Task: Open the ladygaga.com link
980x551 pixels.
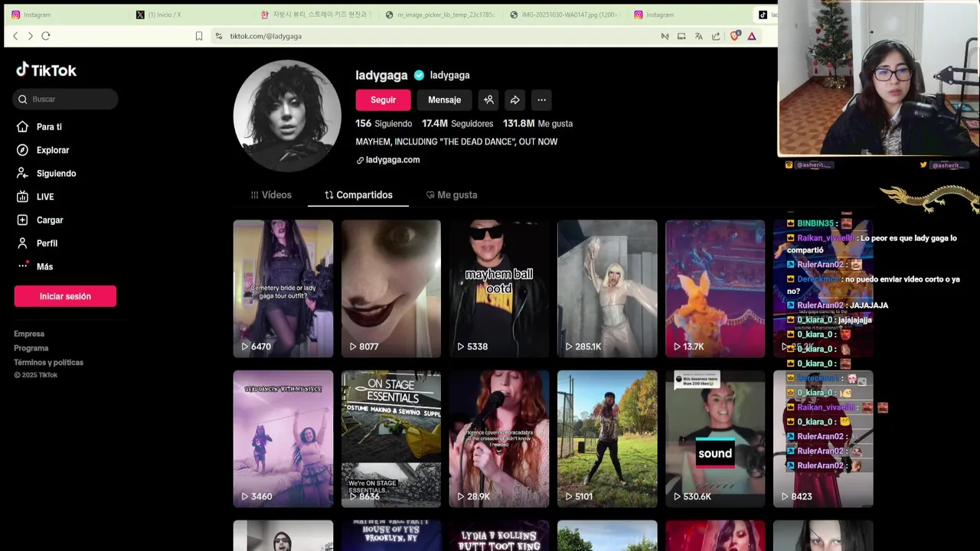Action: 392,160
